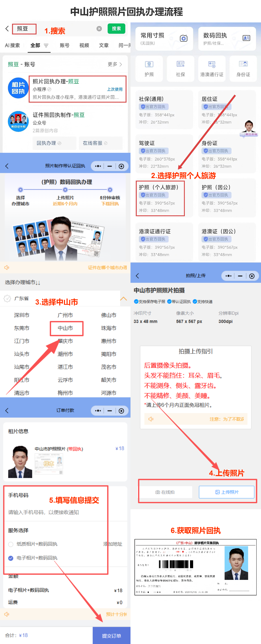Go back from 照片制作带认证回执 page
This screenshot has width=261, height=644.
7,166
